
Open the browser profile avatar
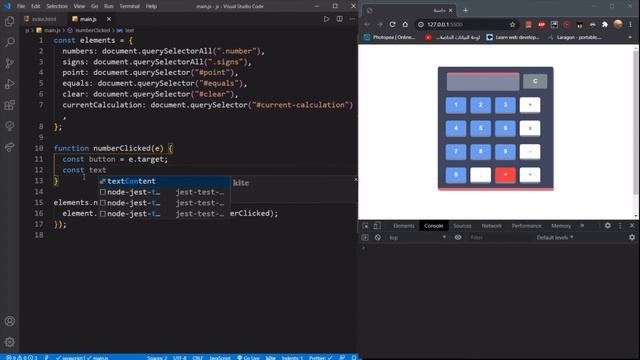pyautogui.click(x=618, y=24)
